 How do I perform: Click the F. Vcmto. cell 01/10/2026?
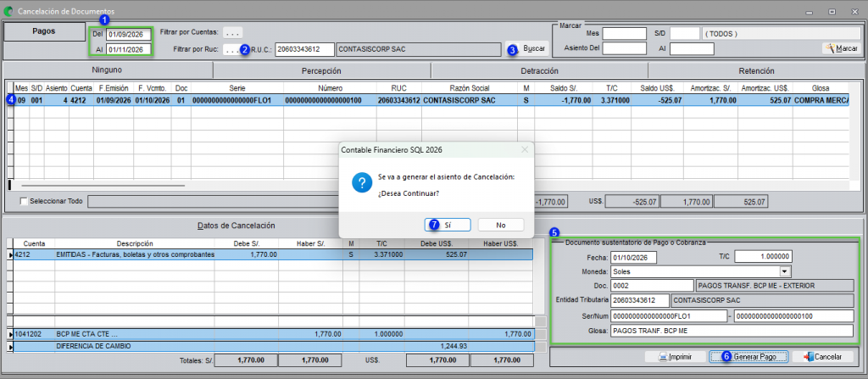click(152, 100)
